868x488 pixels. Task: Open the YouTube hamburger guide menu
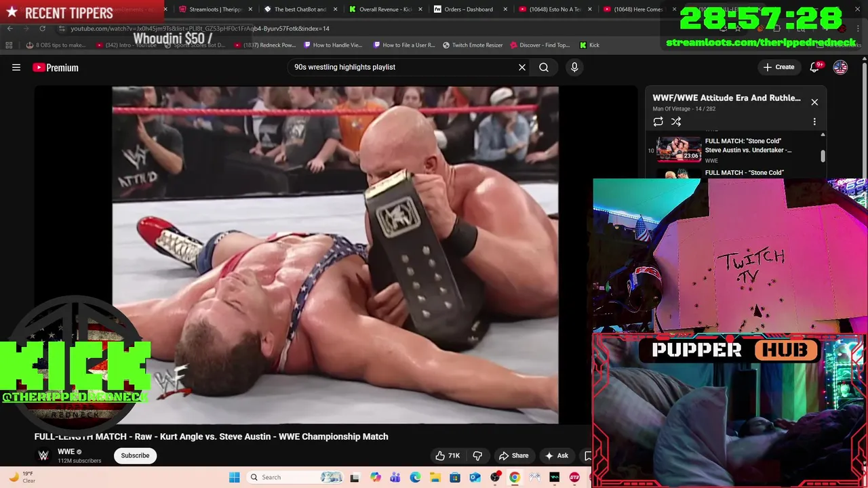click(16, 67)
